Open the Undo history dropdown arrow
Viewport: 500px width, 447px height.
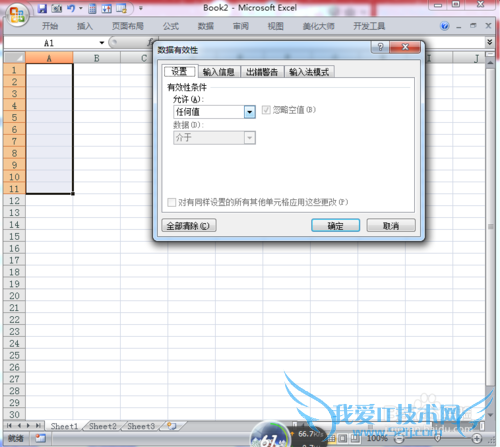81,8
